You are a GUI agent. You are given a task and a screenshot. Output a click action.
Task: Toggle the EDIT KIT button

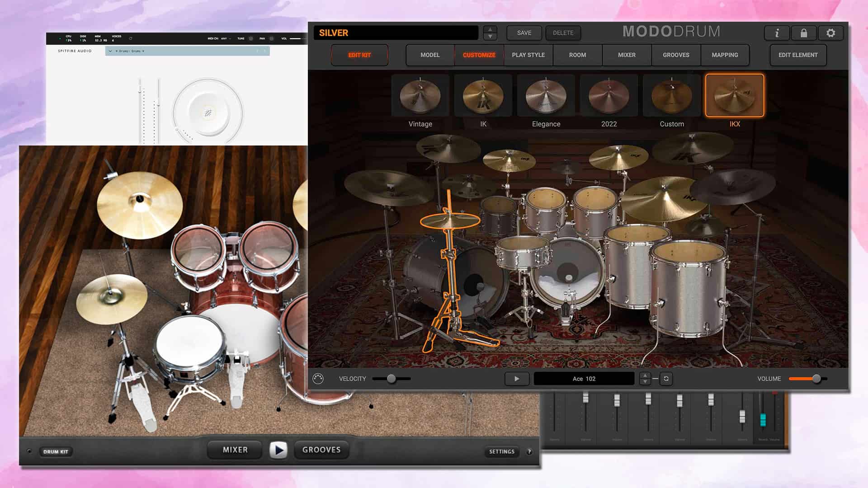(359, 55)
